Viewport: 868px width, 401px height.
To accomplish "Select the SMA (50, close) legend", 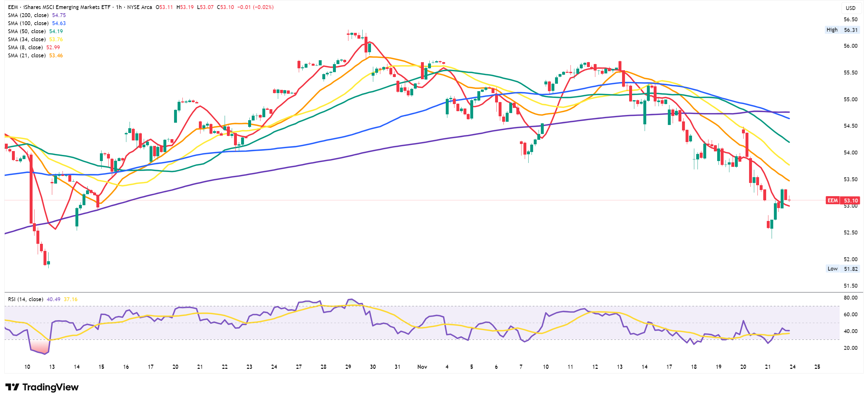I will 27,31.
